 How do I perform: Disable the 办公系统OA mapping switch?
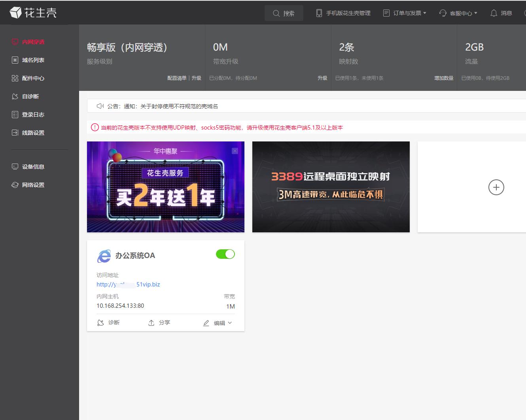click(225, 254)
